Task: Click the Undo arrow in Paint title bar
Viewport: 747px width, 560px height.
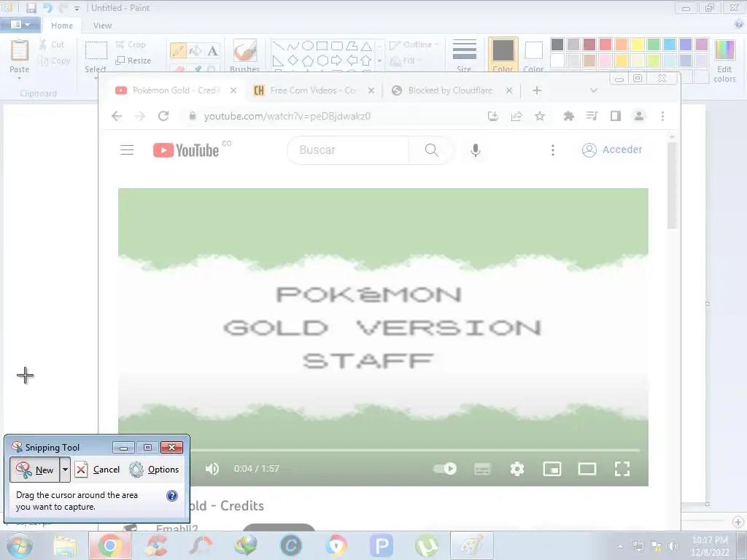Action: (47, 8)
